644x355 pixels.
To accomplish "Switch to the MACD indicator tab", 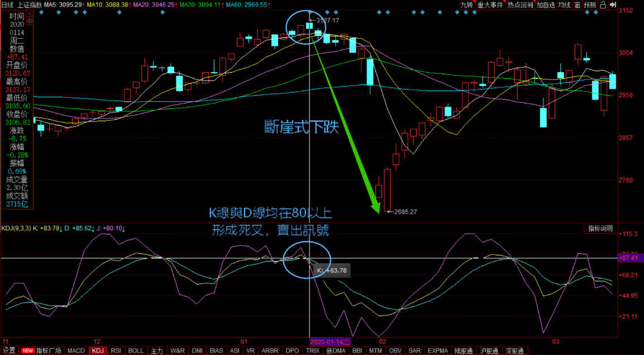I will pos(76,351).
